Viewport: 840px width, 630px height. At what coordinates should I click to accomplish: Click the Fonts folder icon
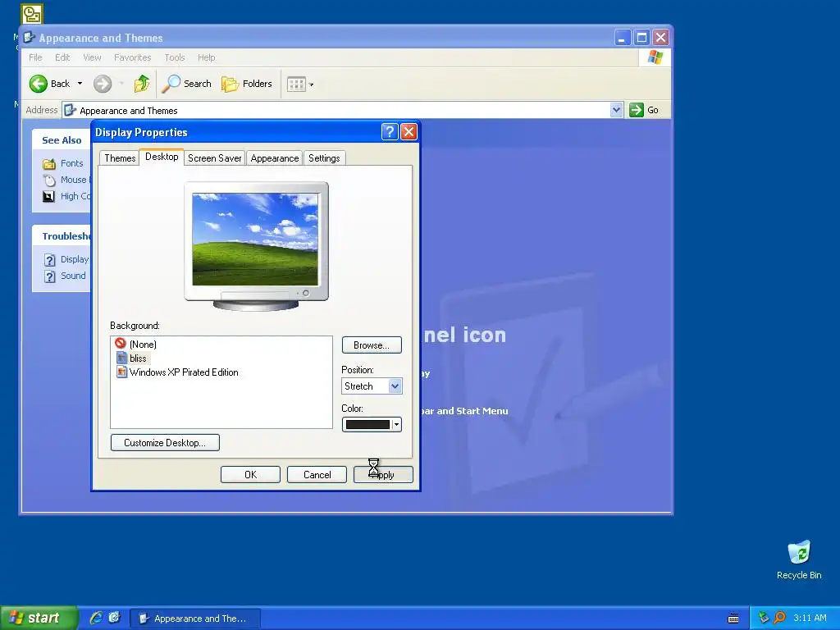click(49, 164)
